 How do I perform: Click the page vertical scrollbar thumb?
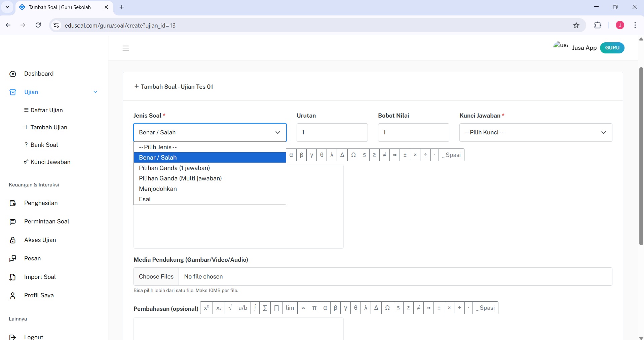click(x=641, y=156)
